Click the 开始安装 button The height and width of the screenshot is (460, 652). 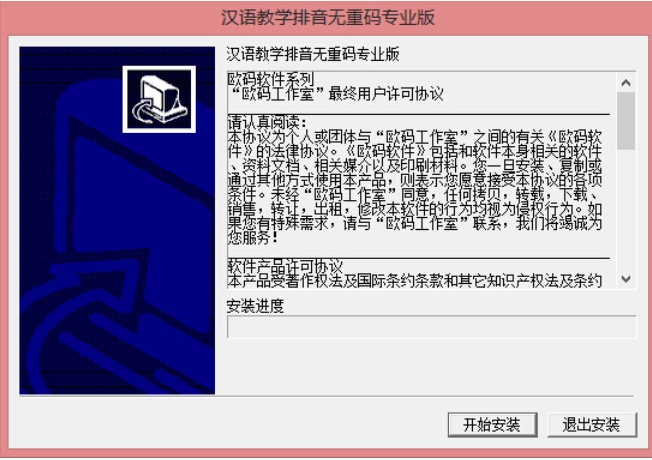(x=492, y=425)
